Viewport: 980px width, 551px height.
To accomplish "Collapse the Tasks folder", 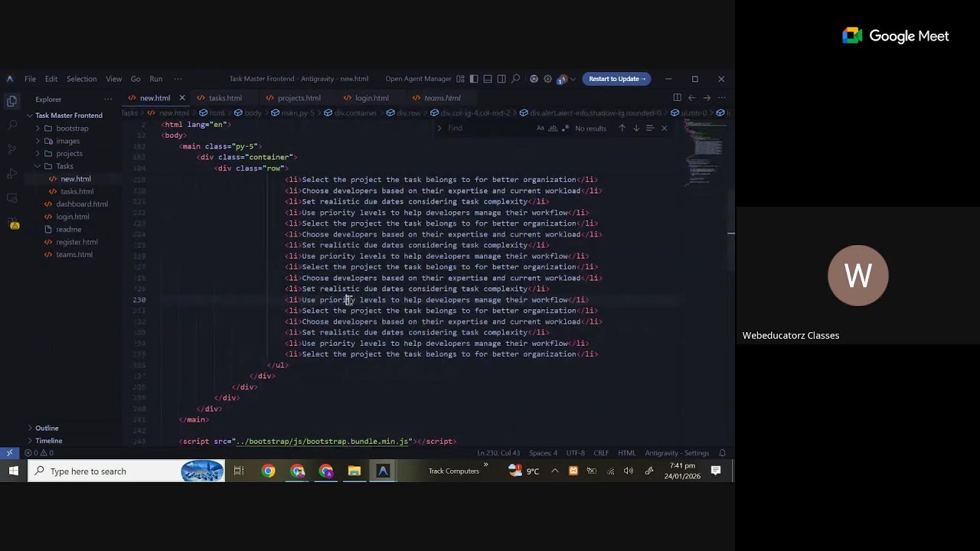I will click(x=38, y=166).
